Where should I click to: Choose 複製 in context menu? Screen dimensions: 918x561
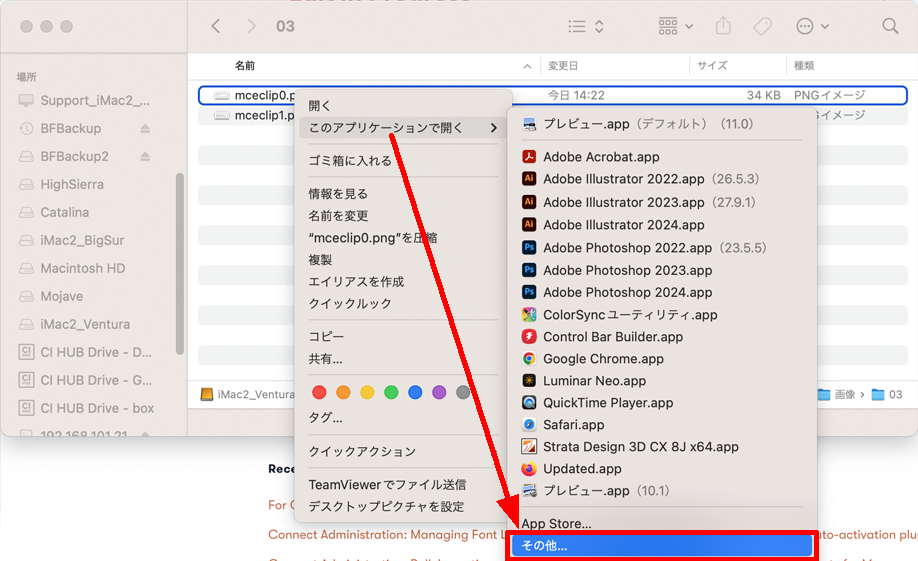click(x=320, y=259)
